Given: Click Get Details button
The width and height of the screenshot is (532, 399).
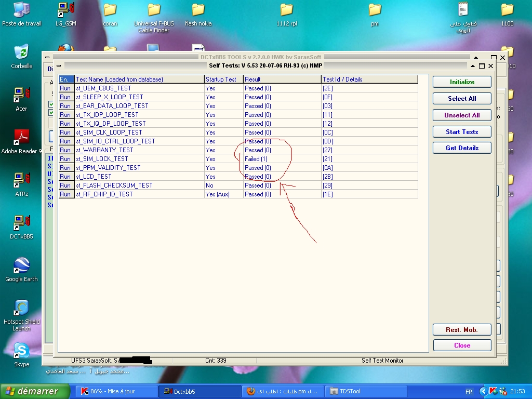Looking at the screenshot, I should [462, 148].
